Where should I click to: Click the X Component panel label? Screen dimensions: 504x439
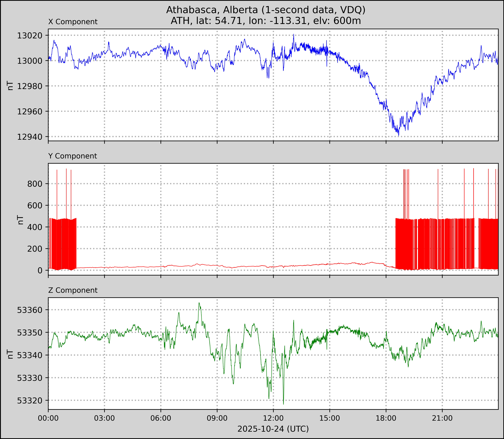73,22
